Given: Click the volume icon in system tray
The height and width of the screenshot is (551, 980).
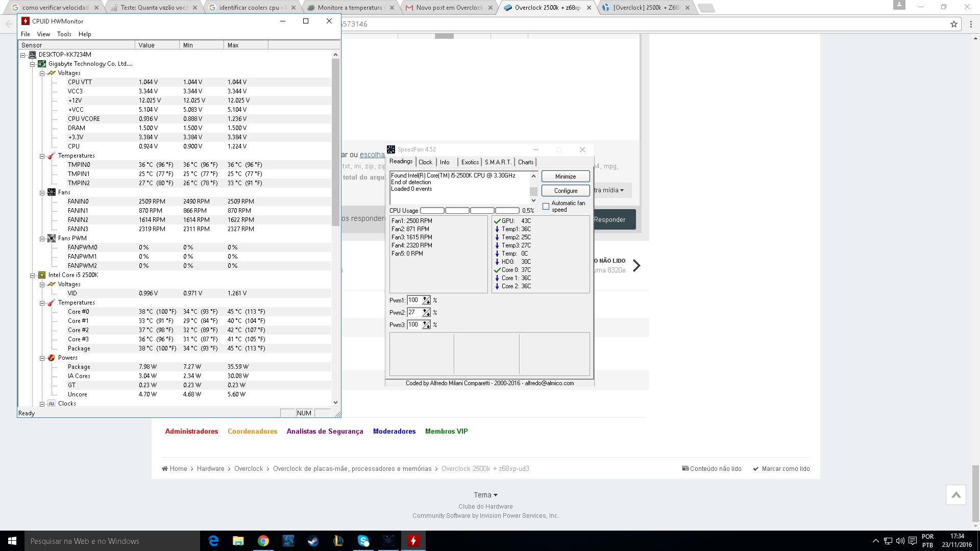Looking at the screenshot, I should coord(900,541).
